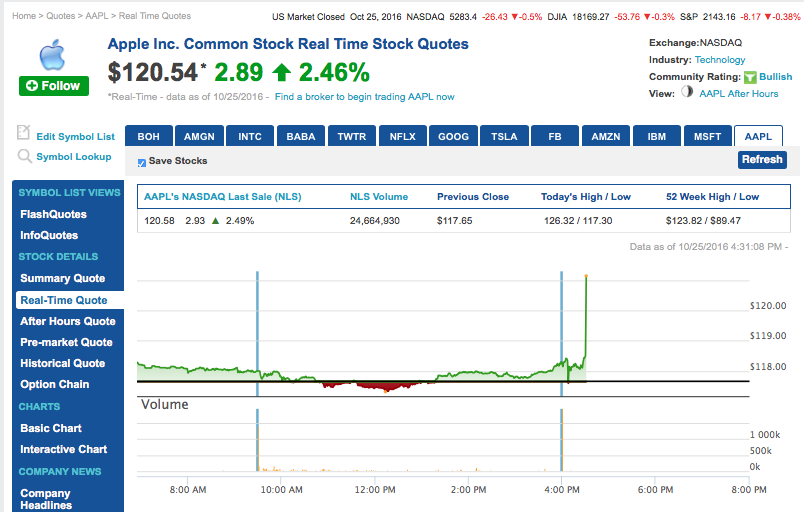Switch to the NFLX stock tab
The width and height of the screenshot is (804, 512).
click(x=403, y=136)
